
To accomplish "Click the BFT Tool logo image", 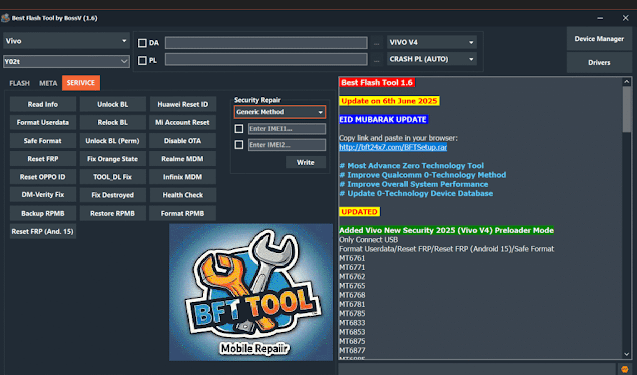I will 251,292.
